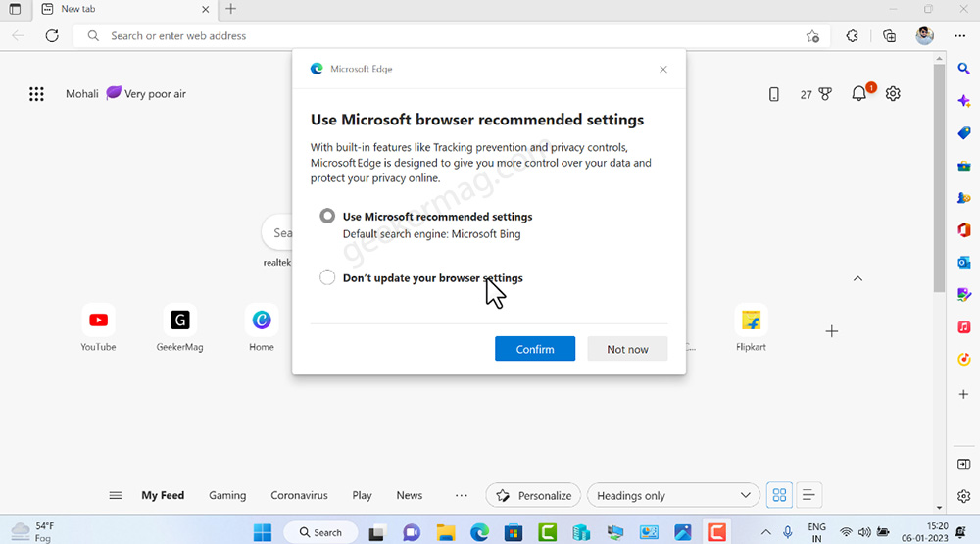This screenshot has height=544, width=980.
Task: Open Microsoft Store from taskbar
Action: click(514, 532)
